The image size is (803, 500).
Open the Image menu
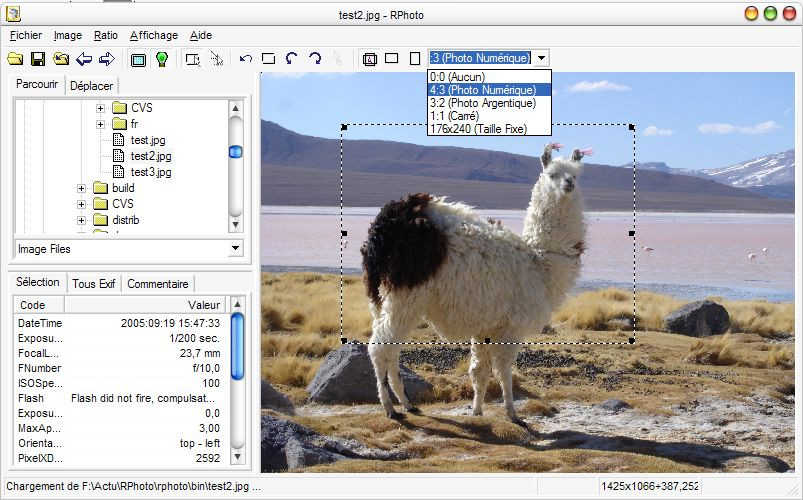(68, 35)
